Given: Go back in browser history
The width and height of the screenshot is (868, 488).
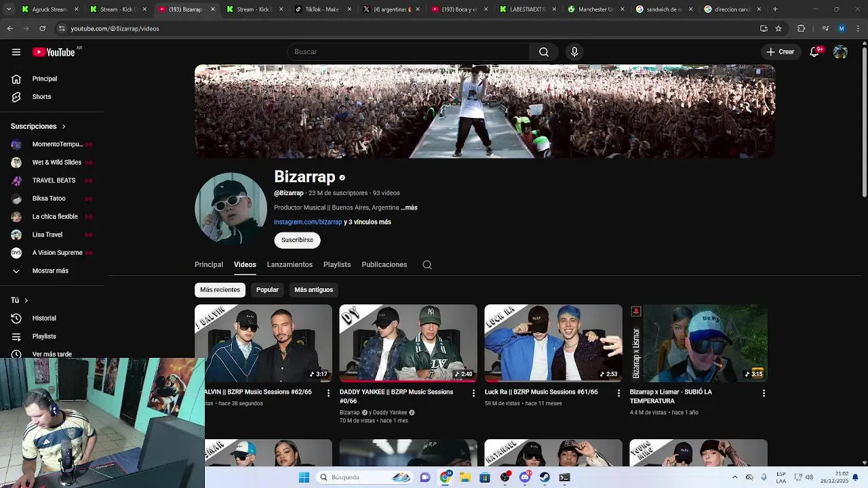Looking at the screenshot, I should click(x=9, y=28).
